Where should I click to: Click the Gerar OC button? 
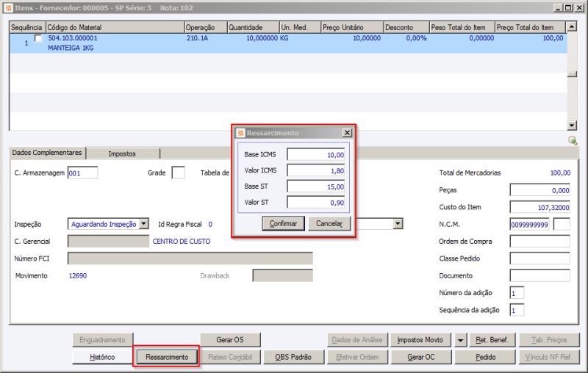click(421, 357)
